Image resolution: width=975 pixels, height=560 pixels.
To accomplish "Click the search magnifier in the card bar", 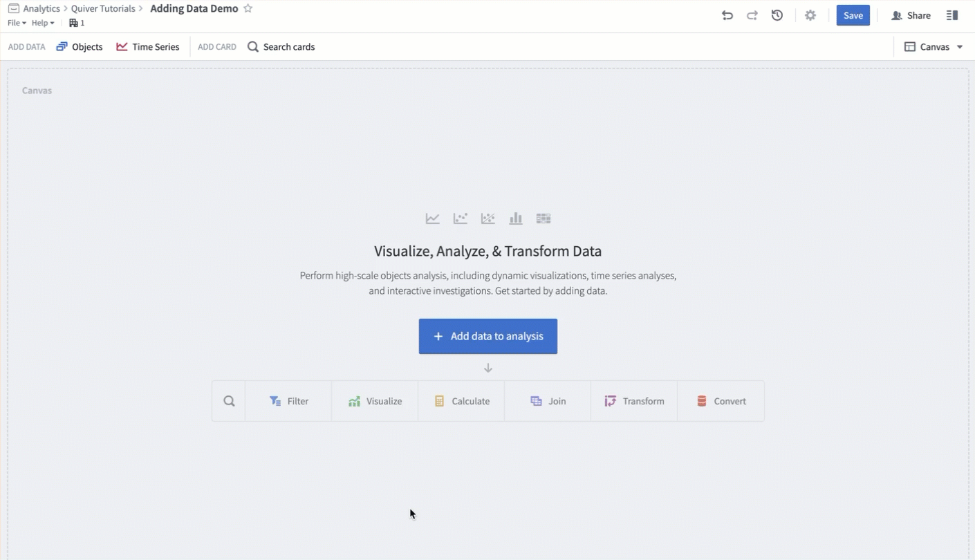I will (x=229, y=401).
